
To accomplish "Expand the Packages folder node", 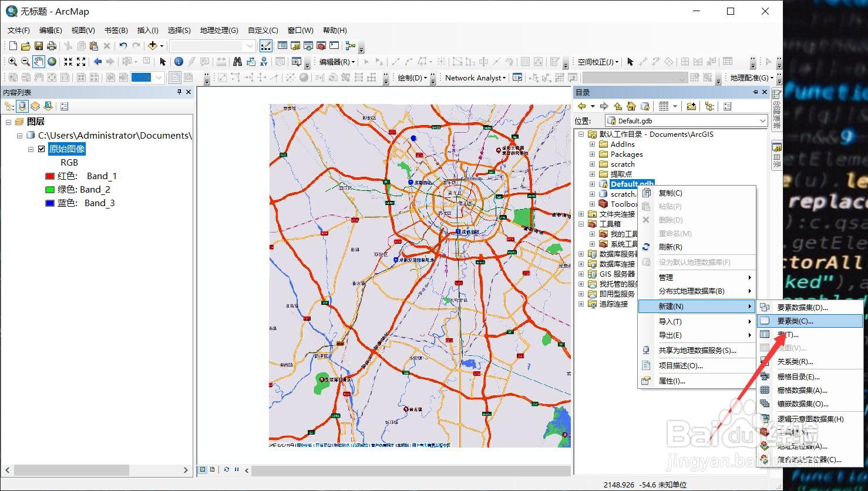I will [592, 154].
